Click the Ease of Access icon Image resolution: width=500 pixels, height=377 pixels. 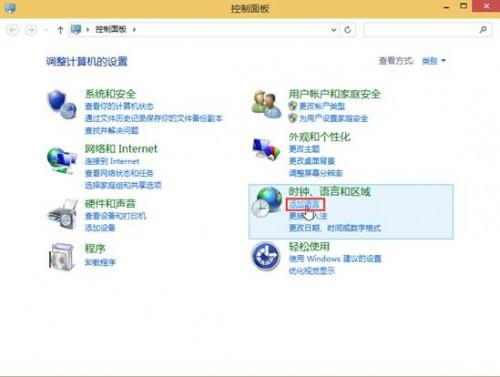click(x=266, y=256)
